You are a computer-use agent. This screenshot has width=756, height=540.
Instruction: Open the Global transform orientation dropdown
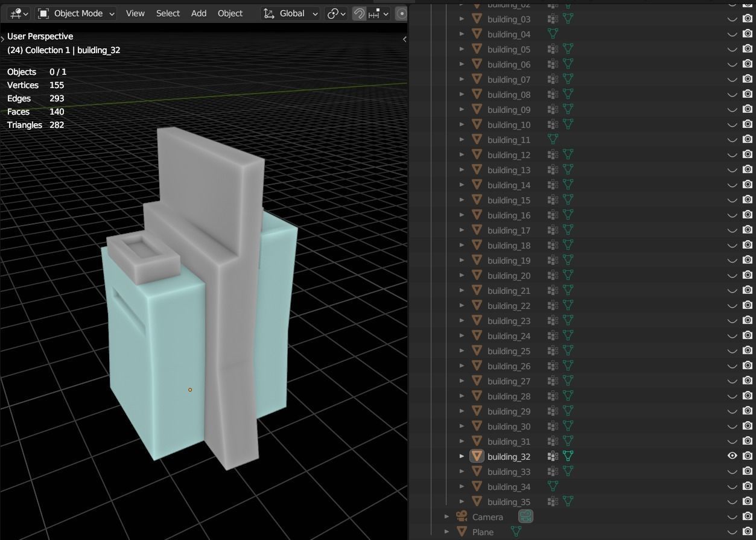pyautogui.click(x=291, y=13)
